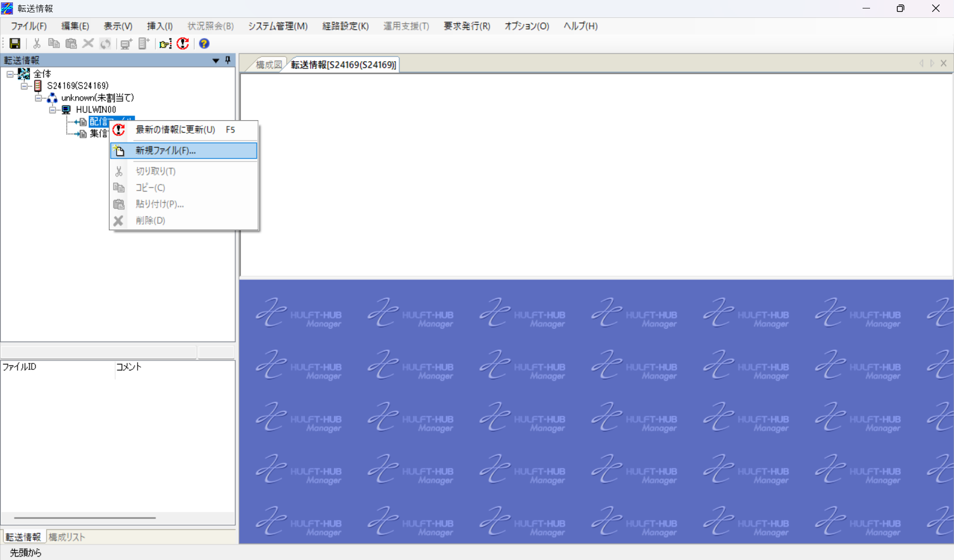Select 最新の情報に更新(U) in context menu
The height and width of the screenshot is (560, 954).
pos(175,130)
